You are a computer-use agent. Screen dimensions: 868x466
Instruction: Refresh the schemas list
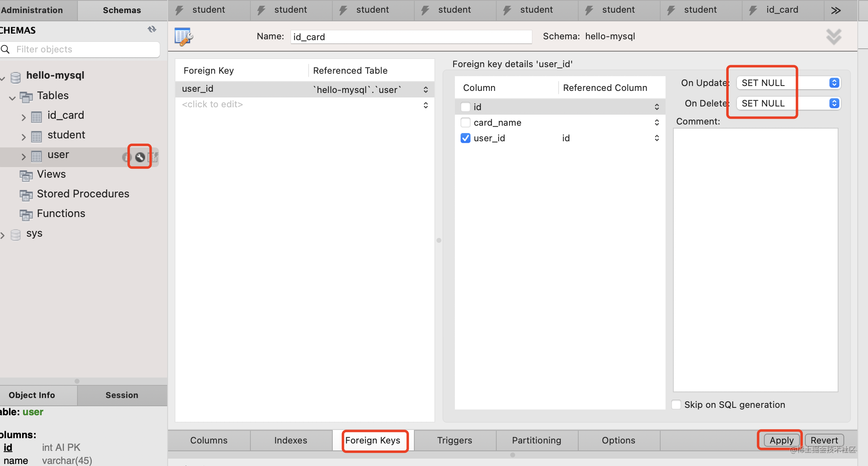tap(152, 29)
